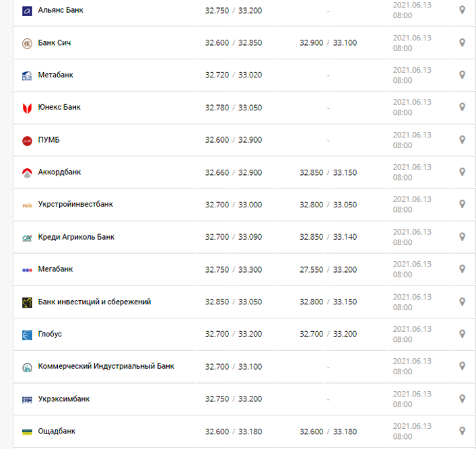The width and height of the screenshot is (476, 449).
Task: Open the ПУМБ bank link
Action: pyautogui.click(x=48, y=139)
